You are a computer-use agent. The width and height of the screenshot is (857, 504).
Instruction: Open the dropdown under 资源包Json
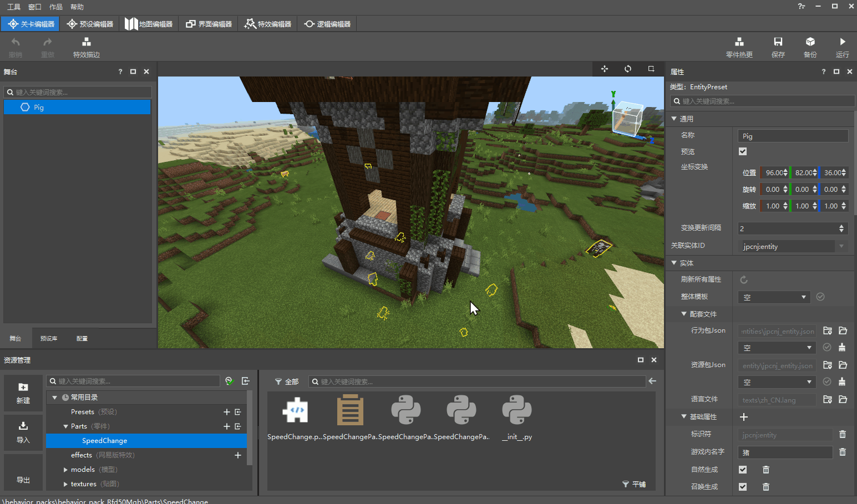tap(777, 382)
